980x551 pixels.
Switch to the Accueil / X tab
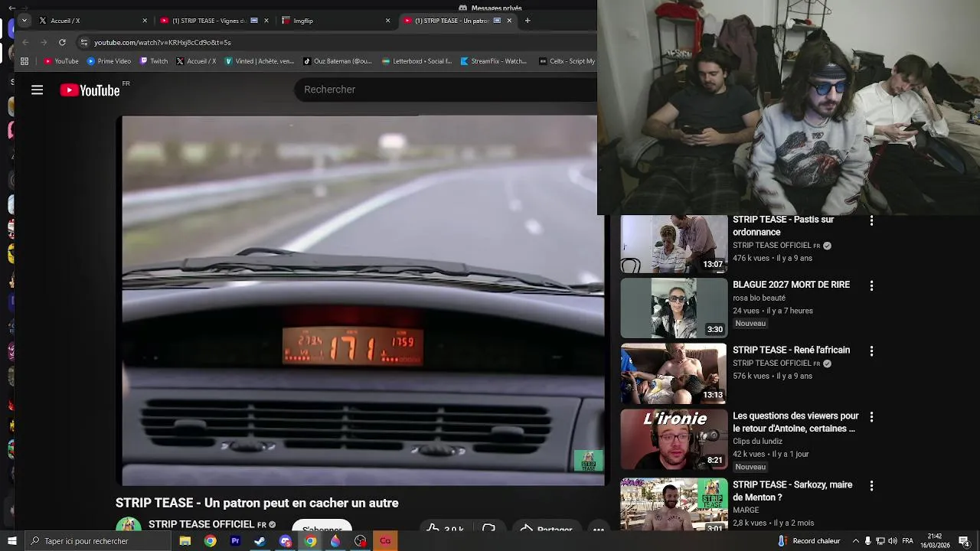point(90,21)
